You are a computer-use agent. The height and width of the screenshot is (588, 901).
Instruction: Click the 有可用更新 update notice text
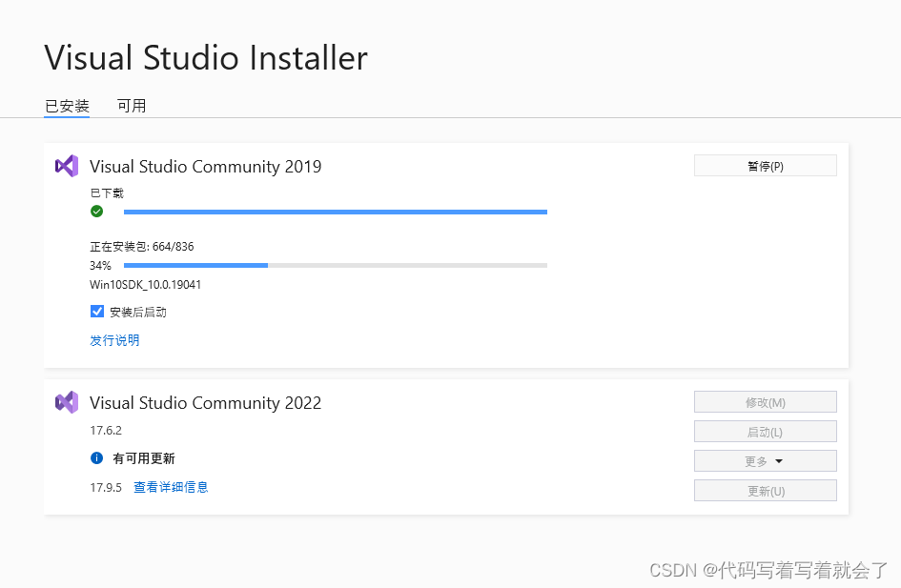[144, 458]
